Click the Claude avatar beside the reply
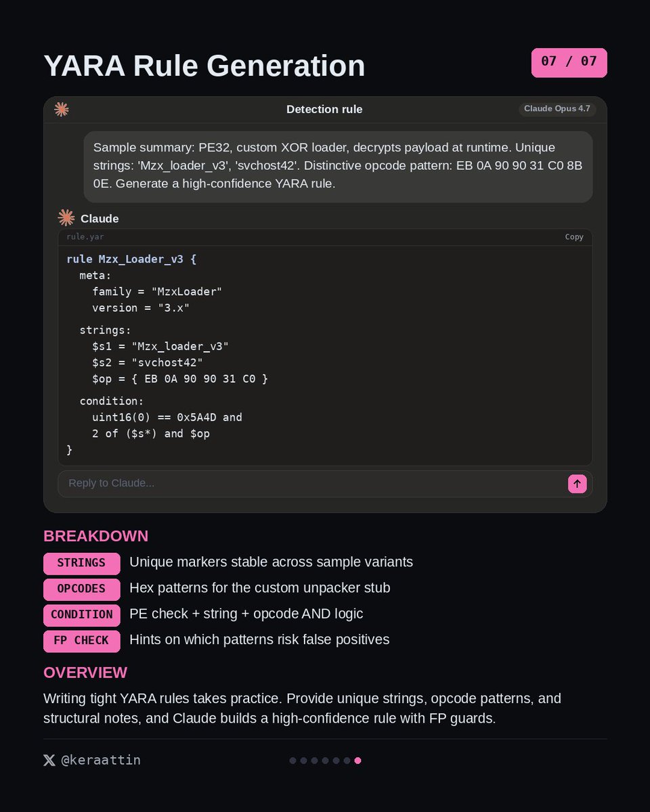 [66, 218]
